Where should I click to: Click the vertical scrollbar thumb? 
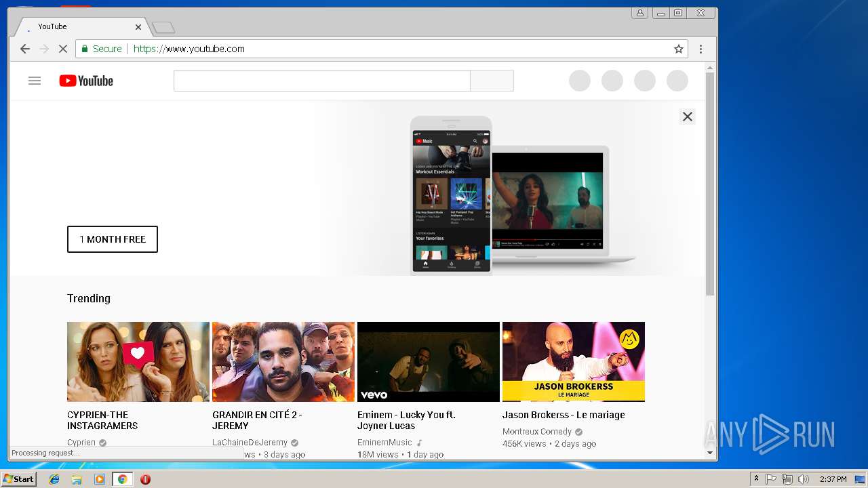(x=710, y=184)
